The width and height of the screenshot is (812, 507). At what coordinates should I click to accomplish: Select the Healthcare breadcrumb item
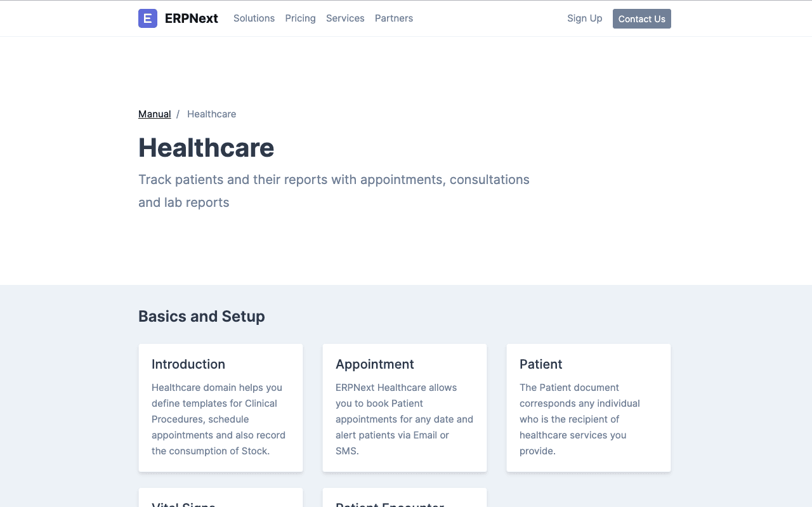pos(211,114)
